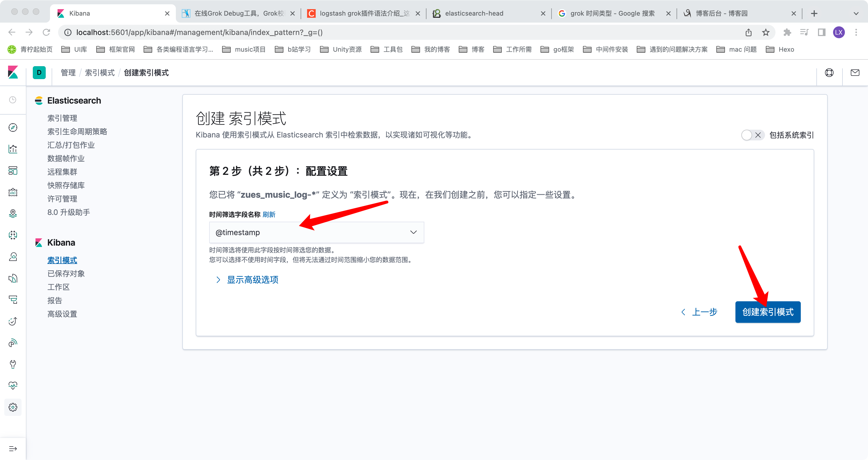Open the music项目 bookmark folder
Viewport: 868px width, 460px height.
click(244, 49)
